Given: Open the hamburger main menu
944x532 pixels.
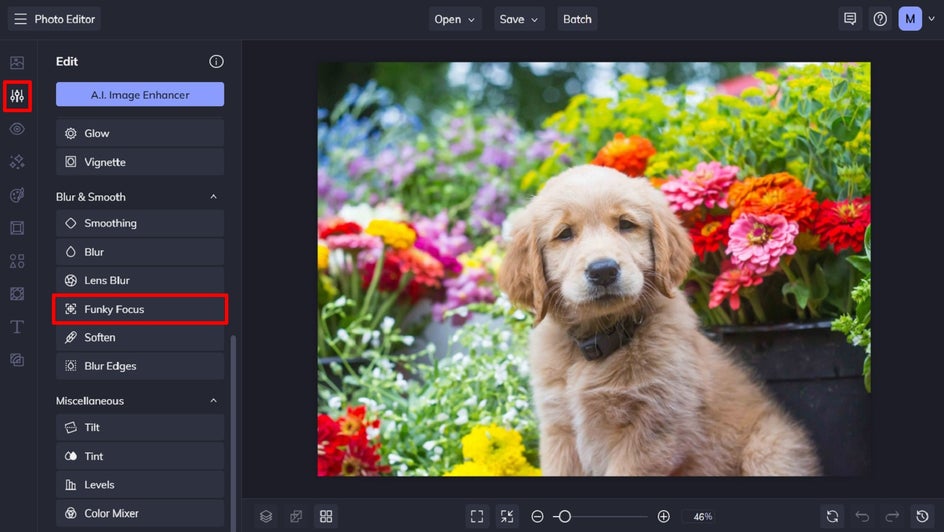Looking at the screenshot, I should [20, 19].
